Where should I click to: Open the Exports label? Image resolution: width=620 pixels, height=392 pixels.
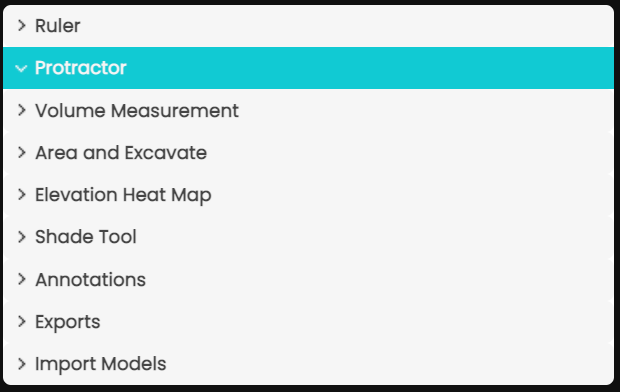pos(68,322)
